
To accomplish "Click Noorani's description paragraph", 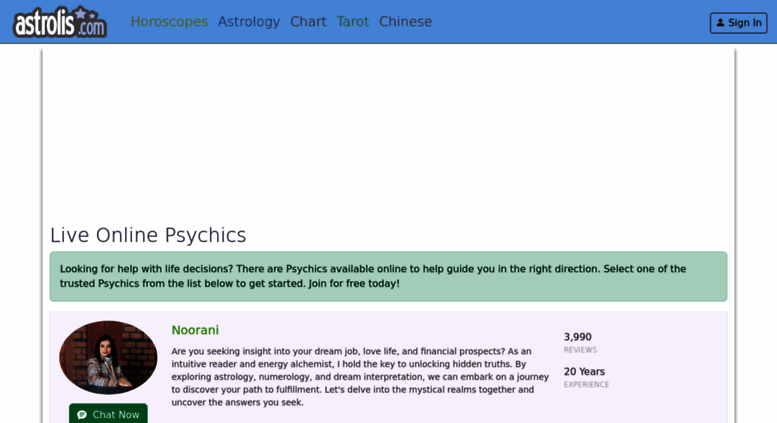I will tap(360, 377).
